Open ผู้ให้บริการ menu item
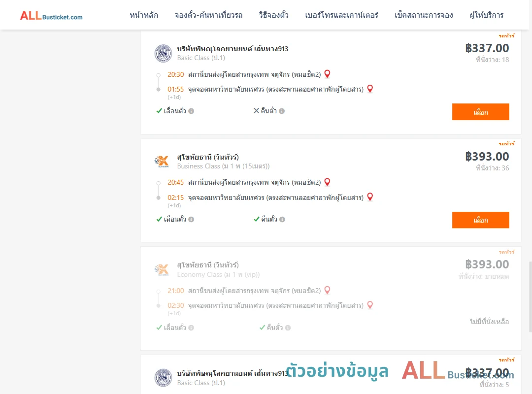 487,15
